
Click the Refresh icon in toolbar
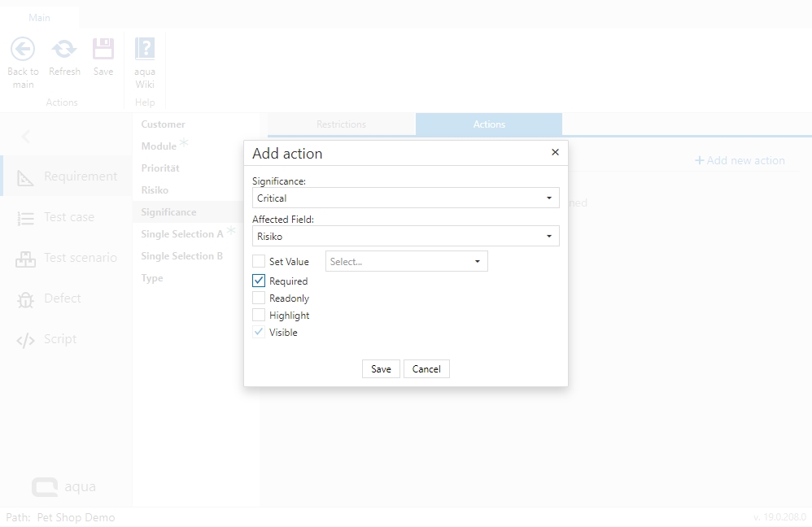[64, 50]
